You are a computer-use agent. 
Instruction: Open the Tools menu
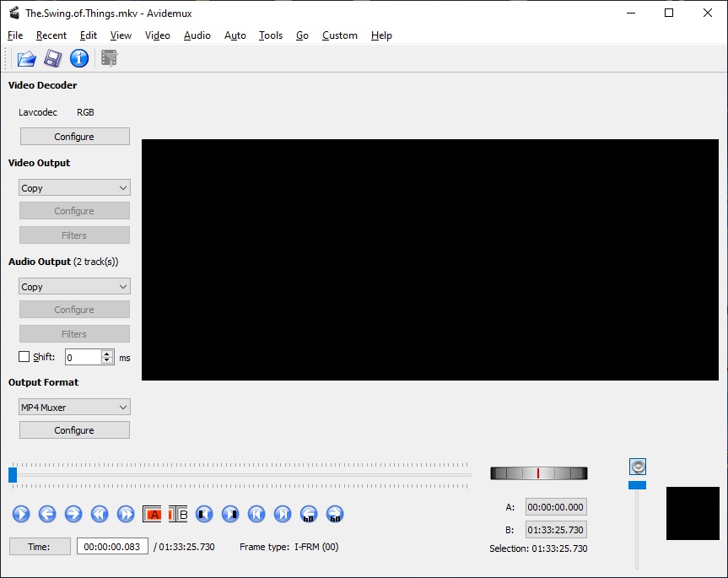coord(271,35)
